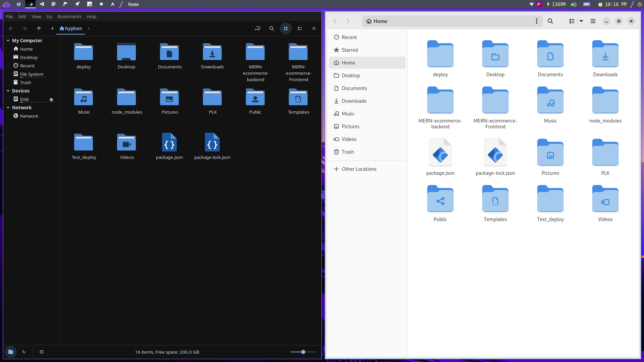Screen dimensions: 644x362
Task: Open the File menu
Action: (9, 16)
